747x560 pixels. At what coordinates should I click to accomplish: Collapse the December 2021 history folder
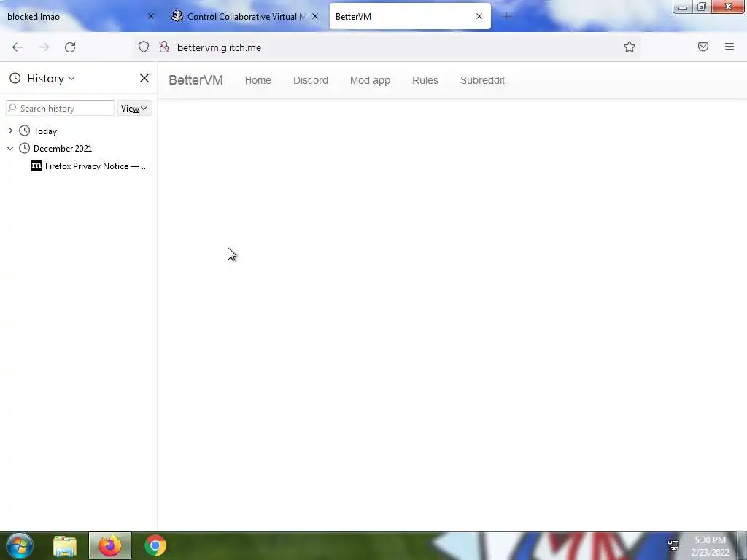coord(10,148)
